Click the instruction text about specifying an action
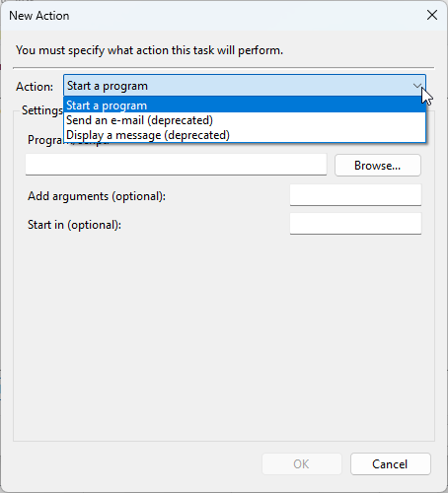Image resolution: width=448 pixels, height=493 pixels. 149,50
